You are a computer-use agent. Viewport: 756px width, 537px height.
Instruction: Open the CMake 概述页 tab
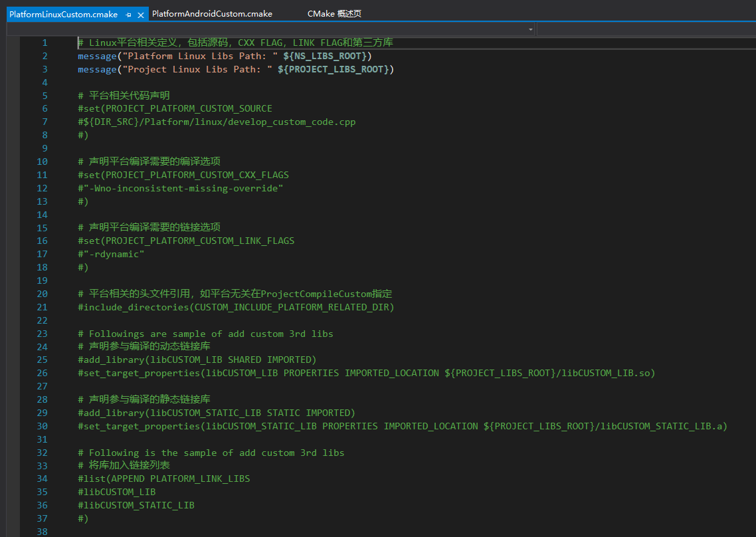pos(334,14)
